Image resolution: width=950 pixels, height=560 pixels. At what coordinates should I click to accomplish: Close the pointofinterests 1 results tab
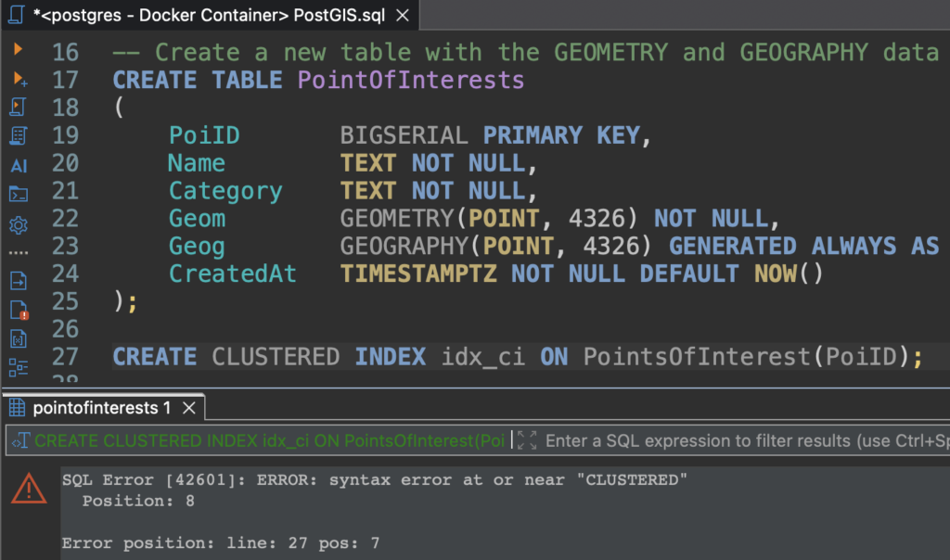tap(189, 408)
